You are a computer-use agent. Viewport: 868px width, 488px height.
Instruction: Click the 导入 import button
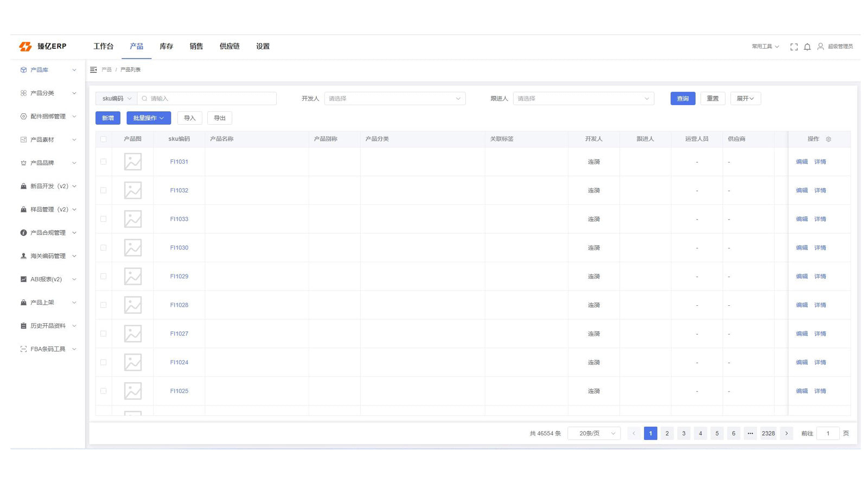(190, 118)
